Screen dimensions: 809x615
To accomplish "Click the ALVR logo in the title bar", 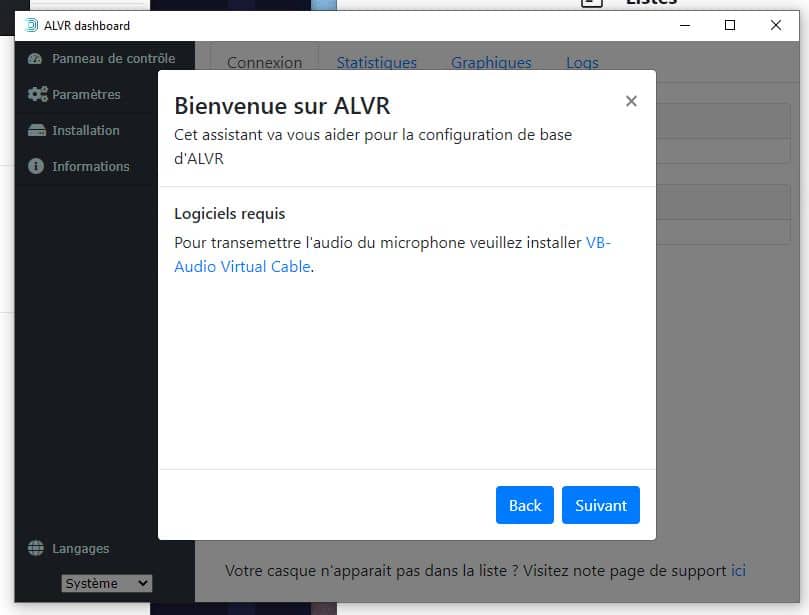I will (31, 25).
